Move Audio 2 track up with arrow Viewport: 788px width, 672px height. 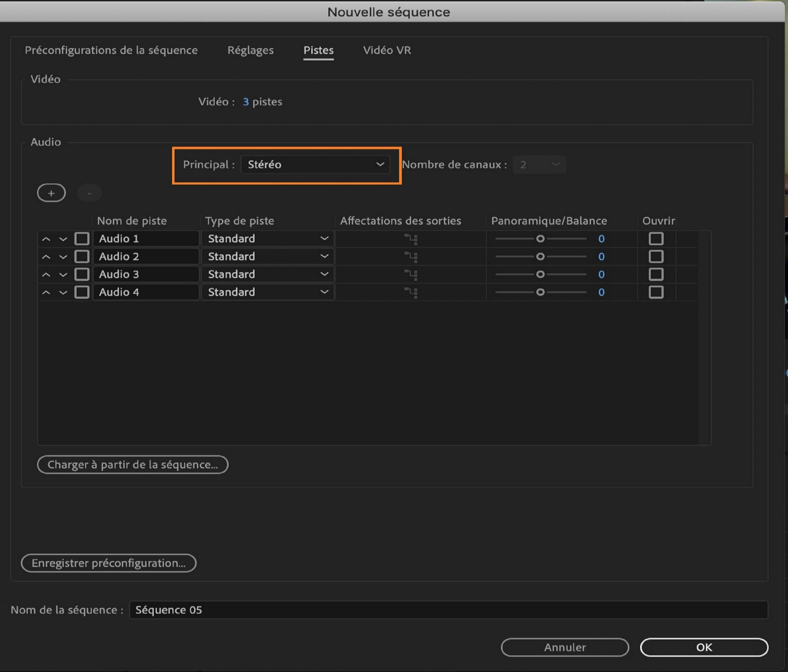point(46,257)
